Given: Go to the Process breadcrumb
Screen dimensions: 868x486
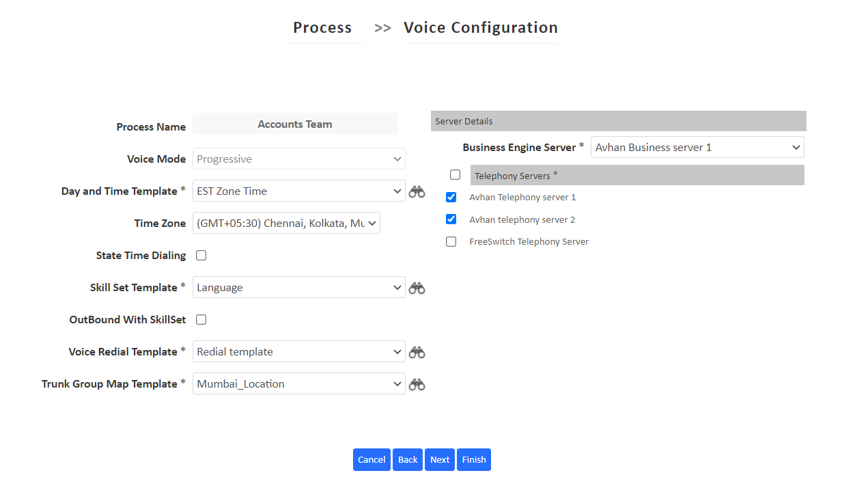Looking at the screenshot, I should pos(322,28).
